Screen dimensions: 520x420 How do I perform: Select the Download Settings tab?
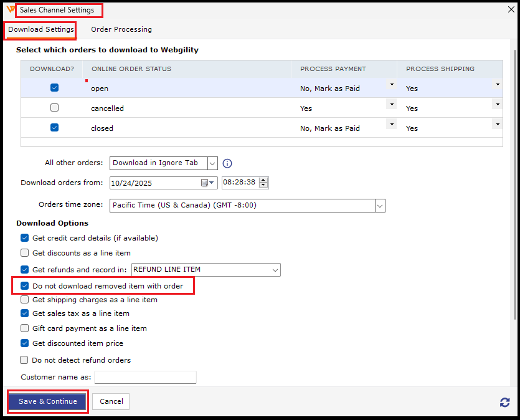[41, 29]
